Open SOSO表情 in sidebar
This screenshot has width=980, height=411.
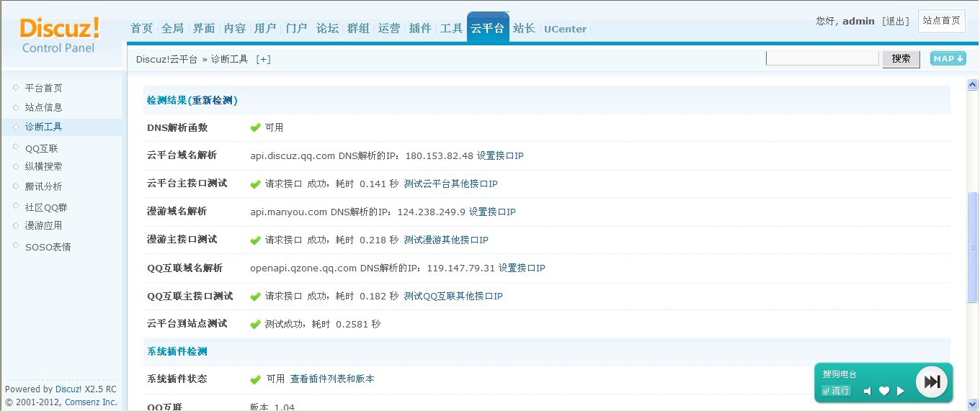point(48,247)
